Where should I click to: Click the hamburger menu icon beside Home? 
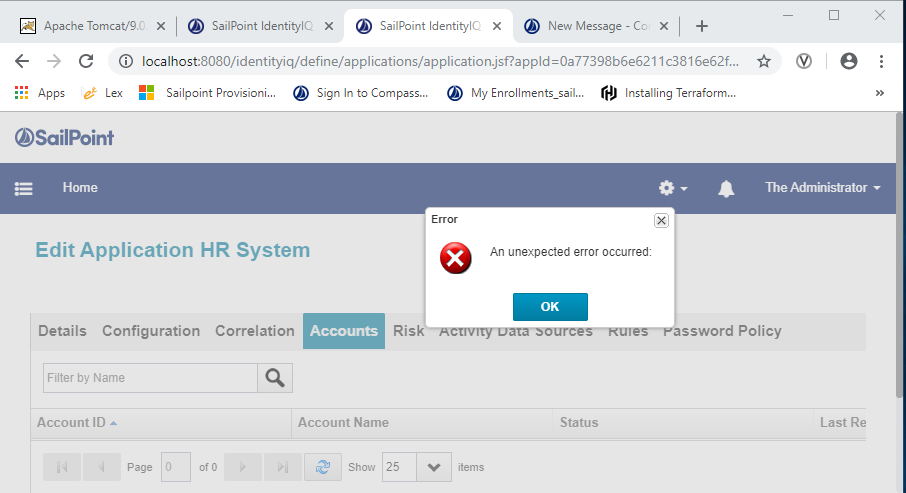click(x=24, y=188)
